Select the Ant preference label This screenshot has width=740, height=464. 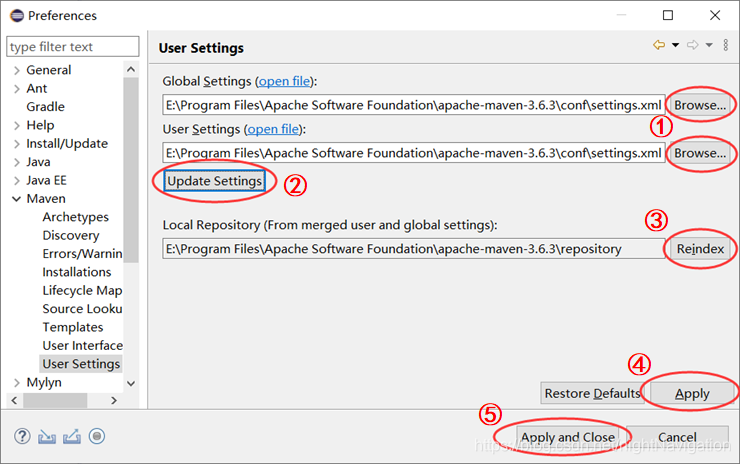(37, 88)
